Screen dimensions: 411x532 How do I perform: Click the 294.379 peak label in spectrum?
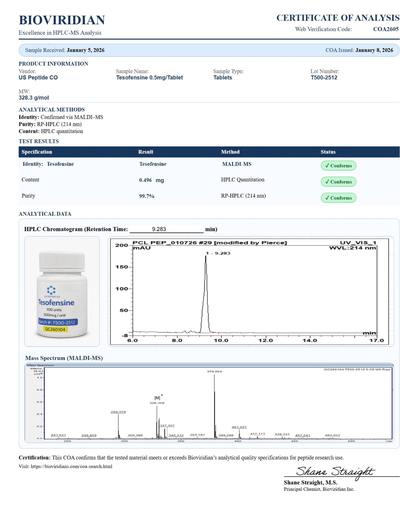point(118,412)
